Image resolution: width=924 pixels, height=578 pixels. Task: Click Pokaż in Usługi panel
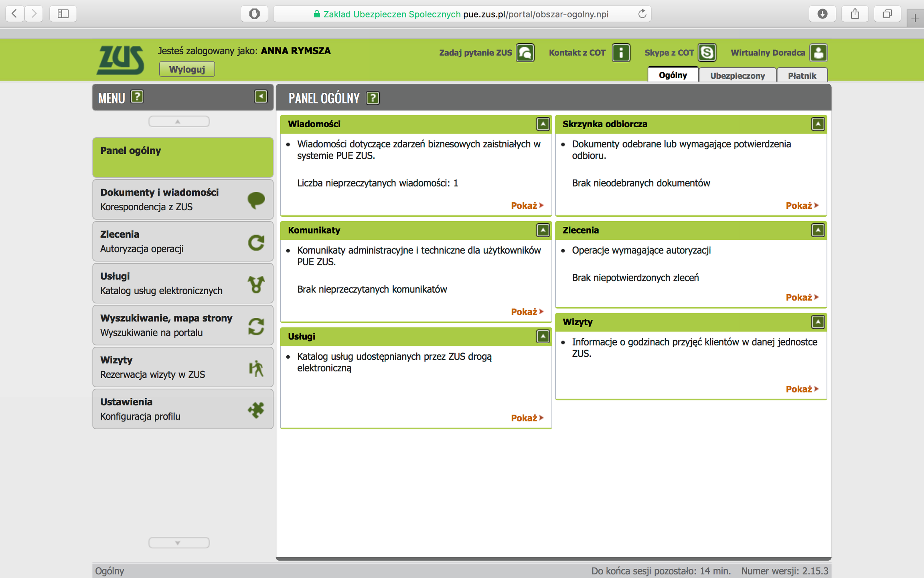(527, 418)
